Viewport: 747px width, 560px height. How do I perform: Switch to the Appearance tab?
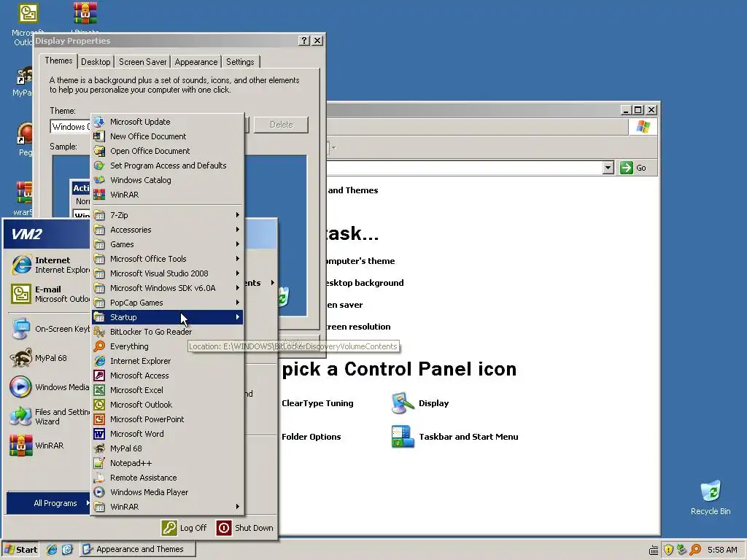pos(196,62)
